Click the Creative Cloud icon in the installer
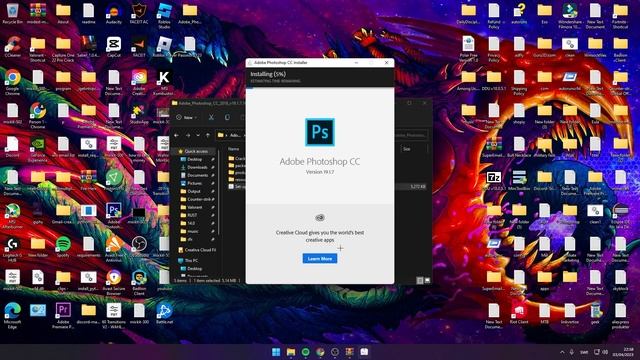This screenshot has height=360, width=640. pyautogui.click(x=320, y=218)
